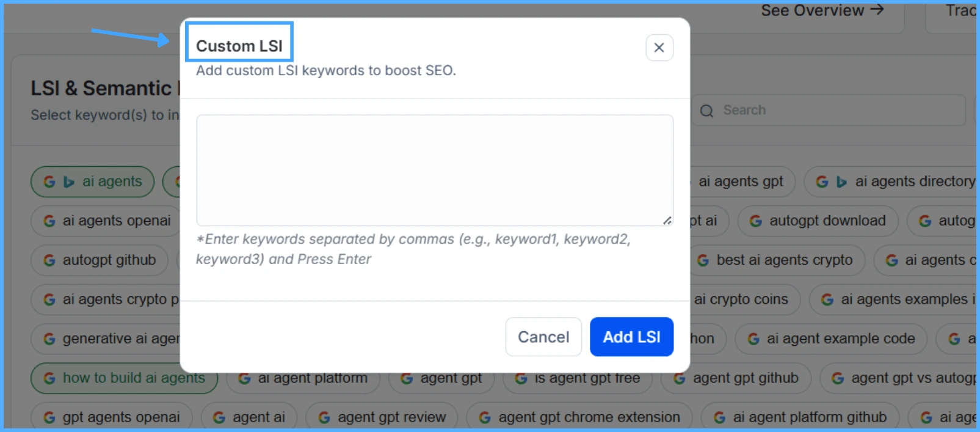Toggle the 'how to build ai agents' chip
This screenshot has width=980, height=432.
point(125,378)
